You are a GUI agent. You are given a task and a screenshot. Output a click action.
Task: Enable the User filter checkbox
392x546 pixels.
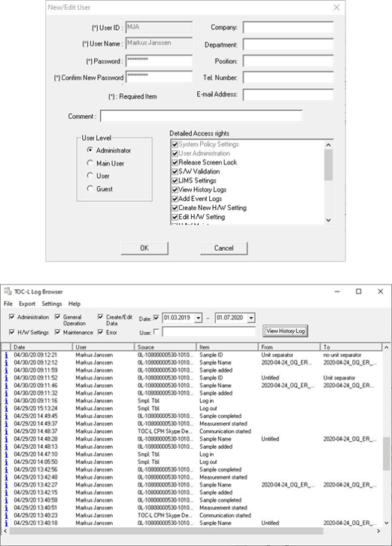(x=156, y=331)
